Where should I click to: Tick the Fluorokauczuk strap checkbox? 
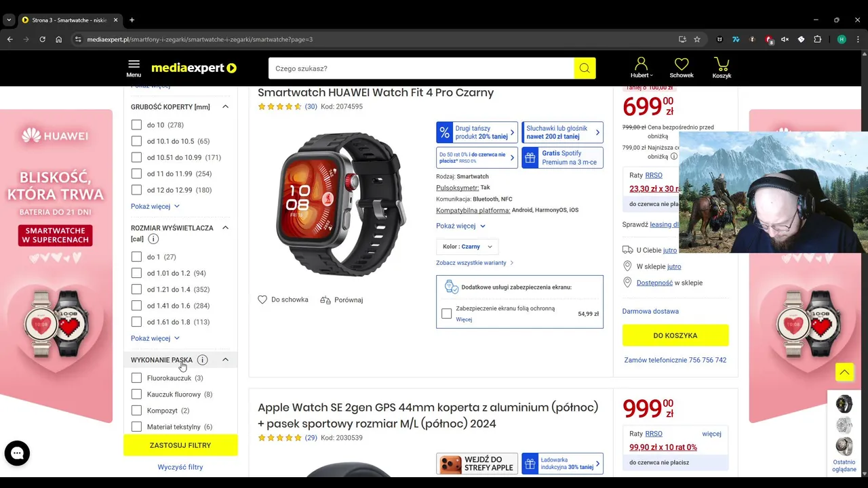[136, 378]
